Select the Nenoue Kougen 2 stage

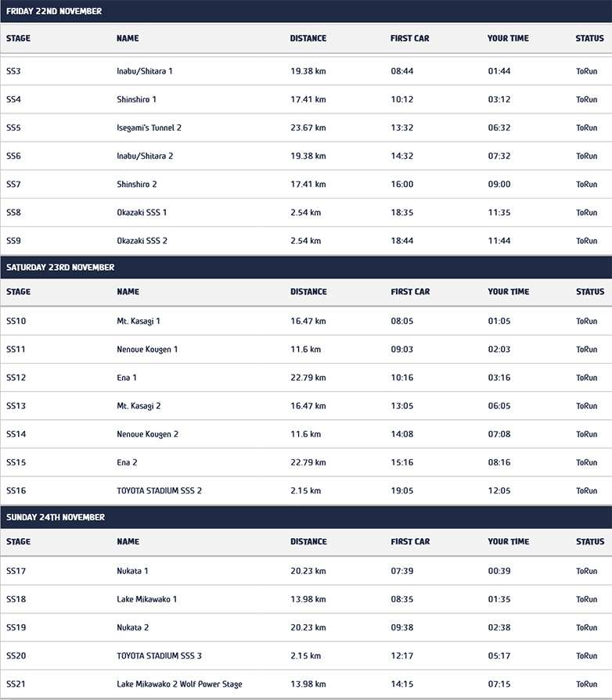147,434
